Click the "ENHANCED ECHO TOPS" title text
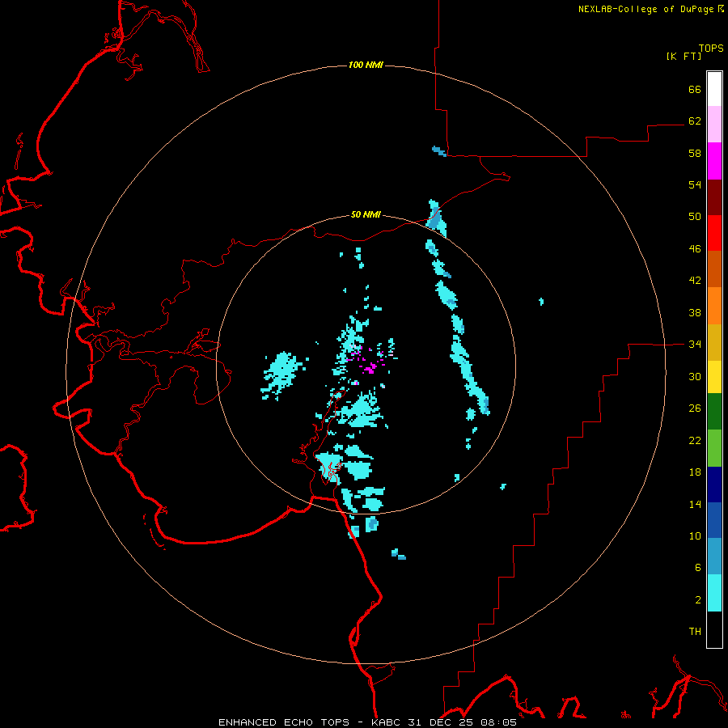The image size is (728, 728). coord(284,722)
